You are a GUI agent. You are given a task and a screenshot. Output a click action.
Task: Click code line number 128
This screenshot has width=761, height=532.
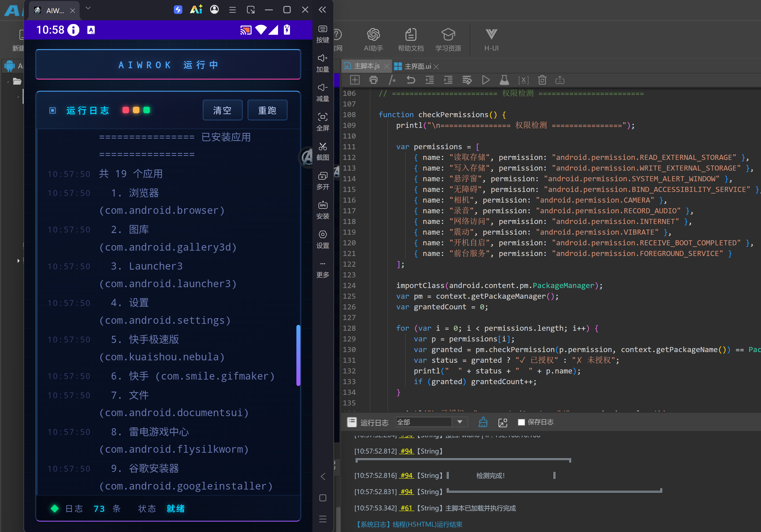(x=349, y=328)
